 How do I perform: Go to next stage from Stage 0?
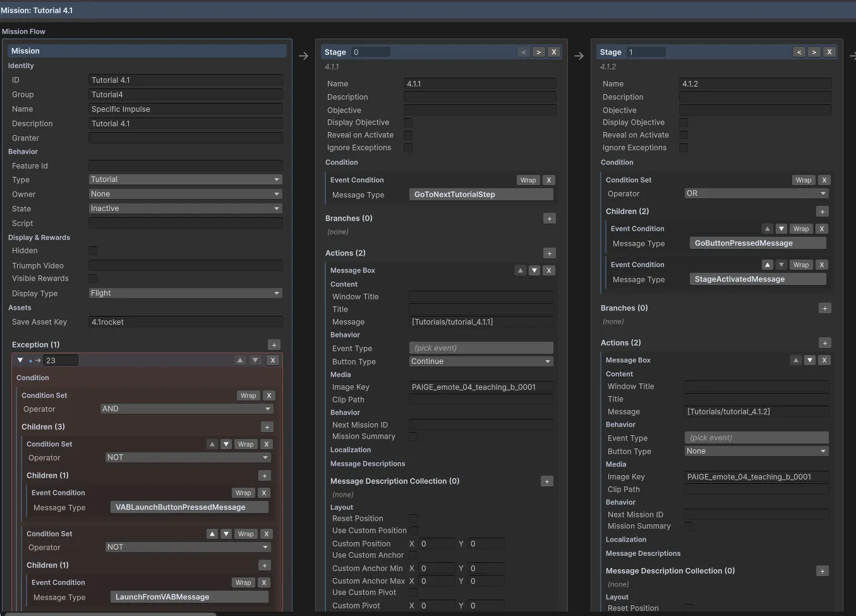click(539, 52)
